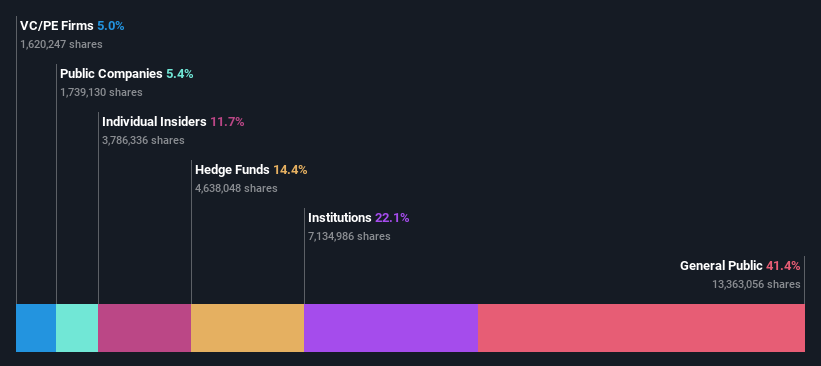Select the teal Public Companies bar segment
Image resolution: width=821 pixels, height=366 pixels.
tap(77, 328)
